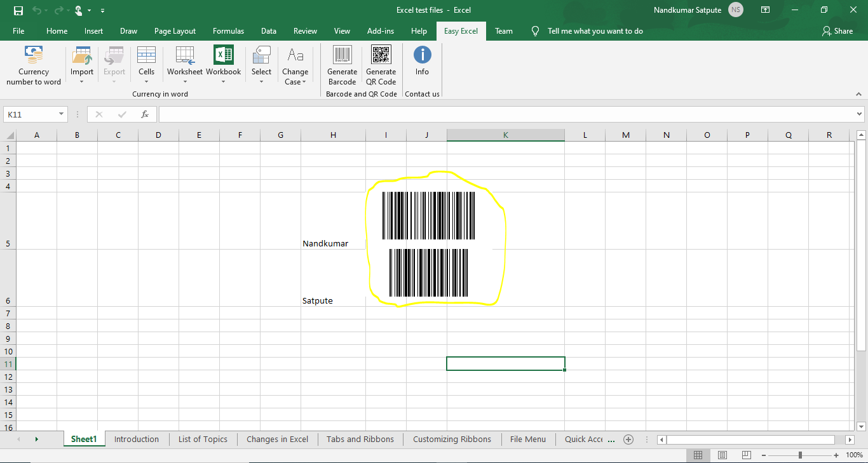Open the Name Box dropdown arrow

(x=61, y=114)
